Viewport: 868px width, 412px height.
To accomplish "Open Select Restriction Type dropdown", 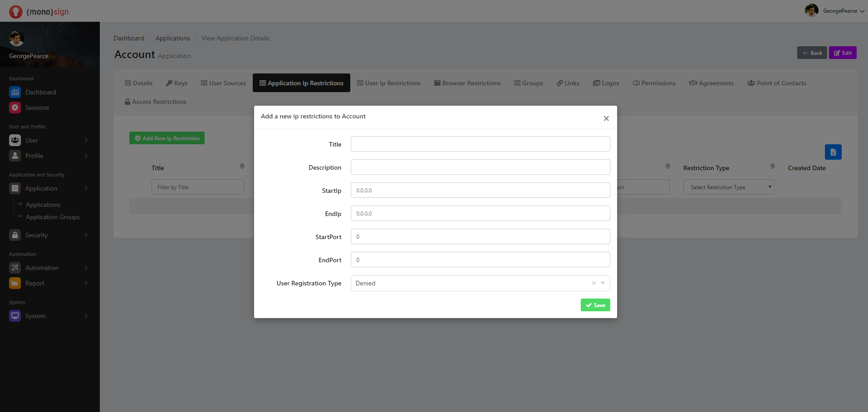I will (729, 187).
